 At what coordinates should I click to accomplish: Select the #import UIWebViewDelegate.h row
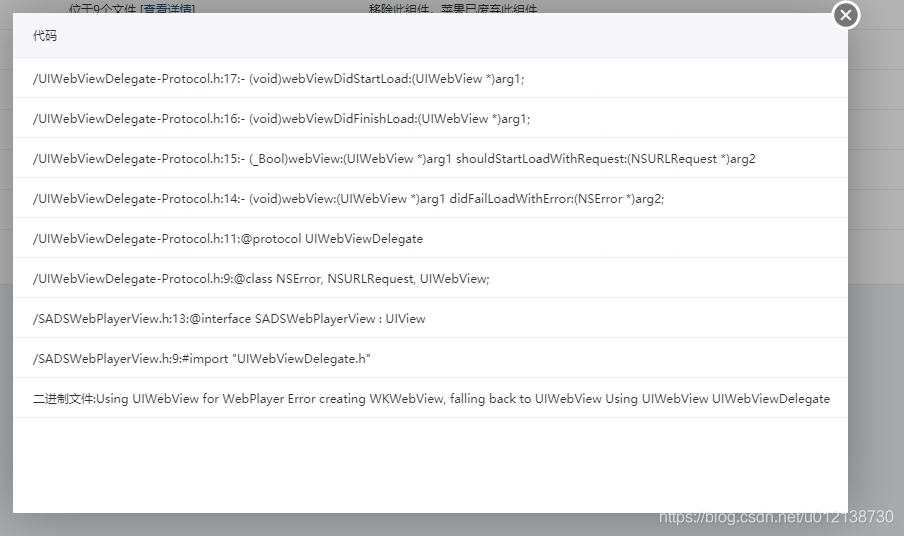[x=430, y=357]
